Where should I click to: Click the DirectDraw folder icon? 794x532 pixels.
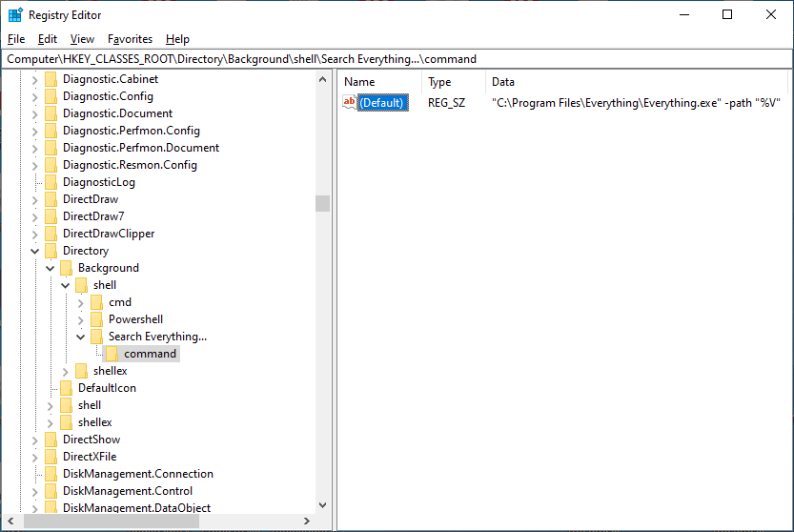point(51,199)
